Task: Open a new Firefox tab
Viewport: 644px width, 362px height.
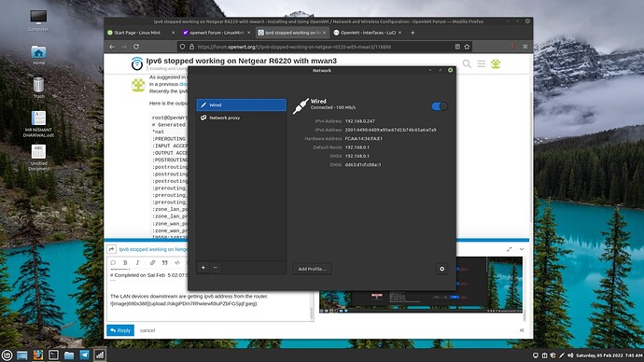Action: [x=413, y=33]
